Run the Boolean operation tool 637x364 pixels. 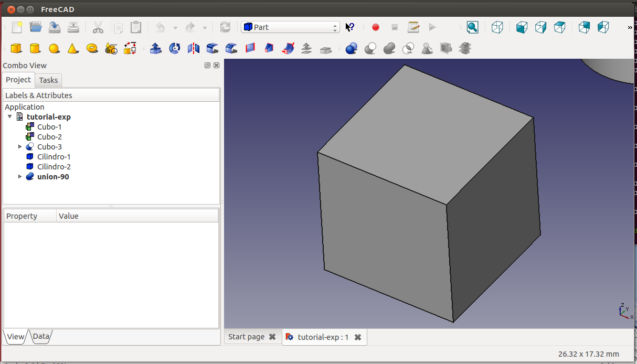click(x=352, y=49)
